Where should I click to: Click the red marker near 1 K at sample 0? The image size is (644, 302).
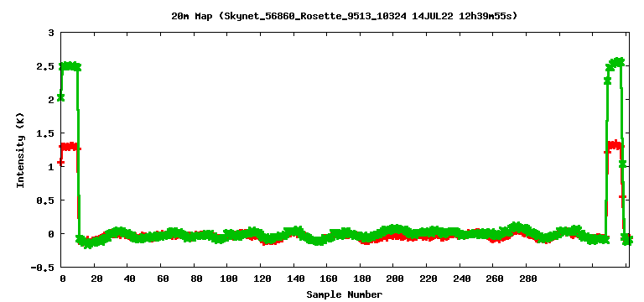click(60, 163)
